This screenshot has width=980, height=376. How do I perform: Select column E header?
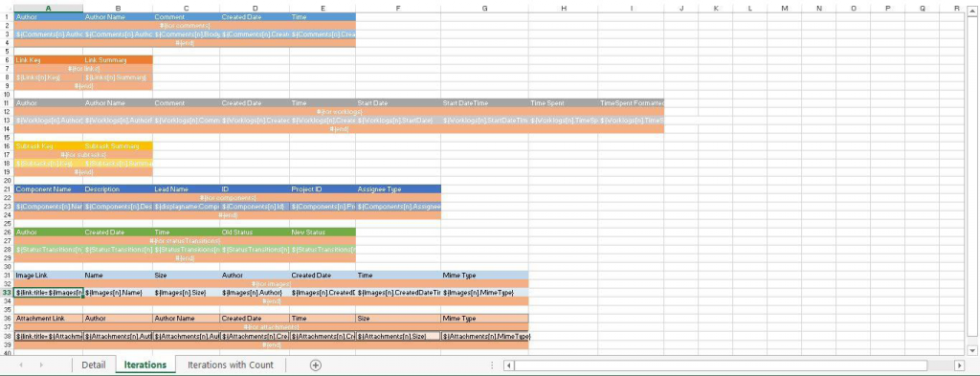323,8
